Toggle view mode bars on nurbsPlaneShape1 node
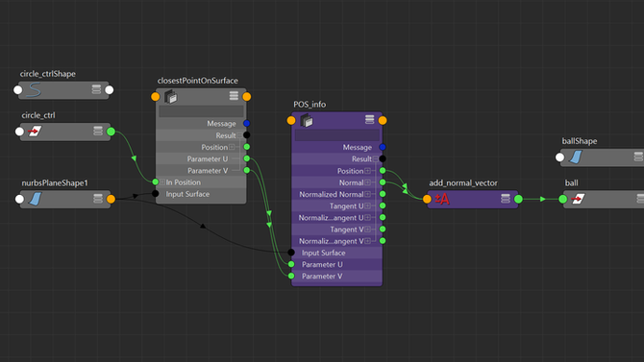 tap(98, 199)
